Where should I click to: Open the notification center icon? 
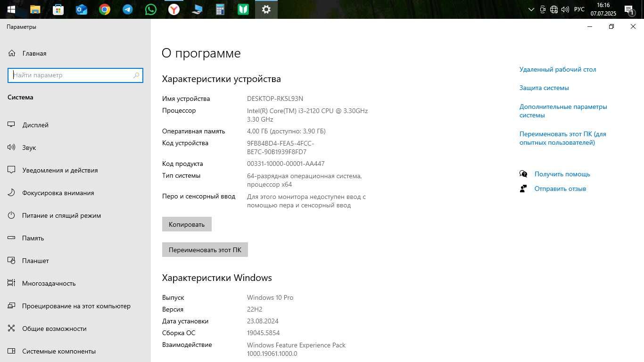coord(629,9)
